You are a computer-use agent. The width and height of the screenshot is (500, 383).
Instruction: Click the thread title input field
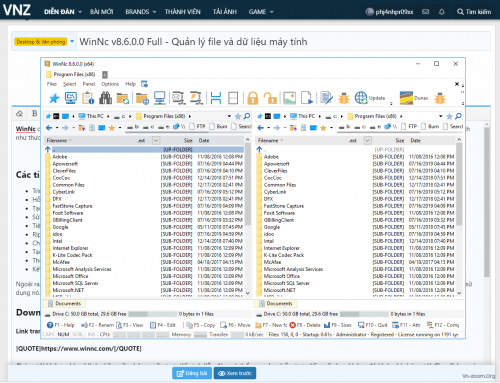pos(283,42)
